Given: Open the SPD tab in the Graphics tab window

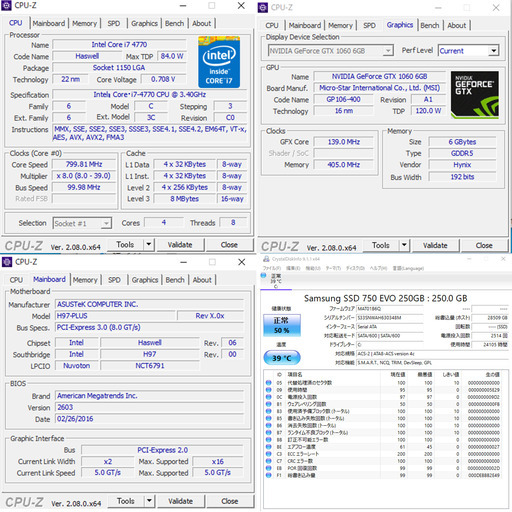Looking at the screenshot, I should [369, 25].
